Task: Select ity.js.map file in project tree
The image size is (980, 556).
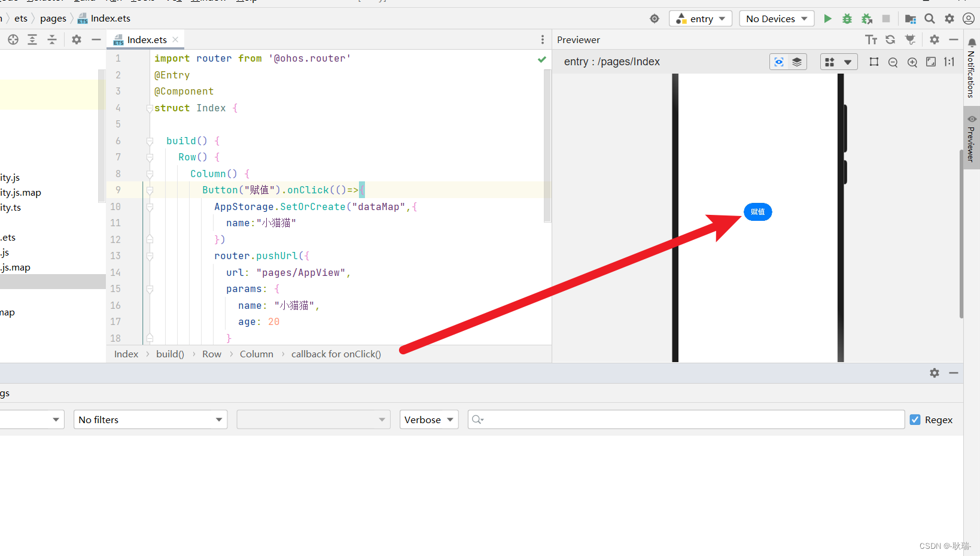Action: click(x=21, y=193)
